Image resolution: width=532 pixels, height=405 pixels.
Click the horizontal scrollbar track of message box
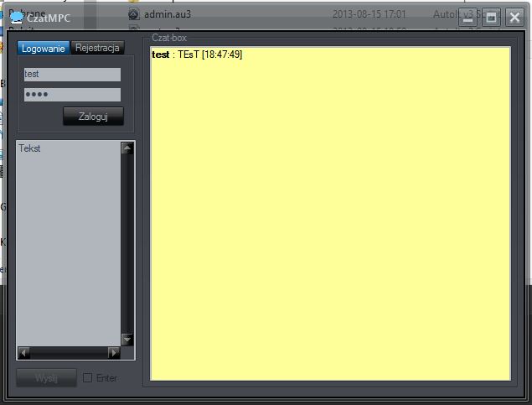tap(69, 353)
